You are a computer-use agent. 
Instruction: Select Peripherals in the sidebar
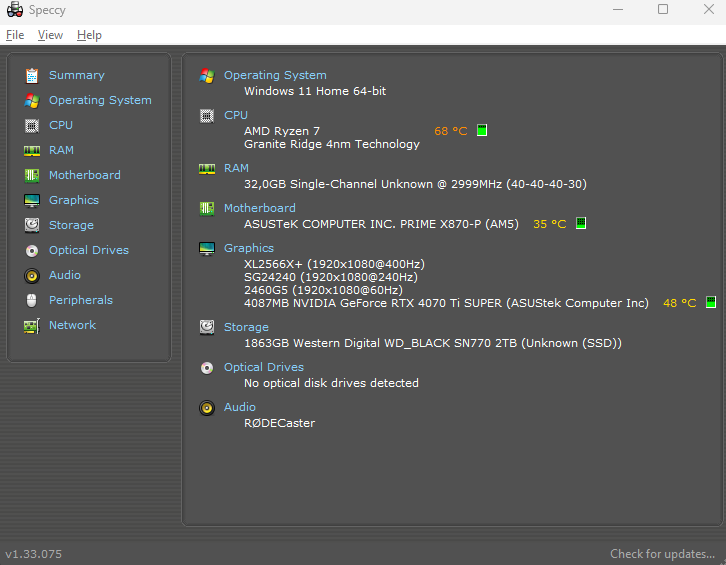(x=81, y=300)
